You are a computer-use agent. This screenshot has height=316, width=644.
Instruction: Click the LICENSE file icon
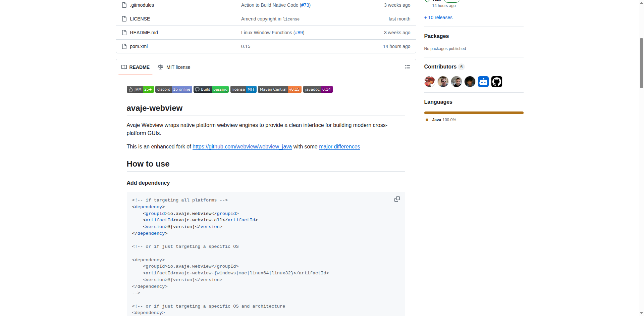point(124,19)
